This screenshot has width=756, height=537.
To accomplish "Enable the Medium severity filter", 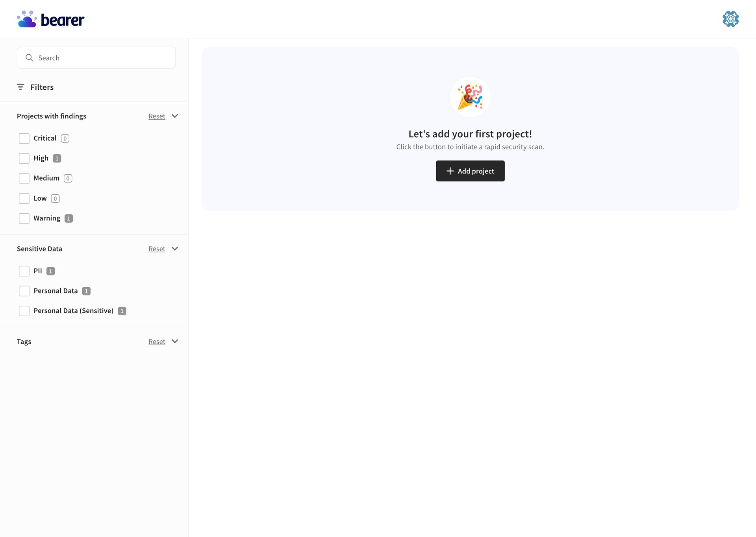I will (x=24, y=178).
